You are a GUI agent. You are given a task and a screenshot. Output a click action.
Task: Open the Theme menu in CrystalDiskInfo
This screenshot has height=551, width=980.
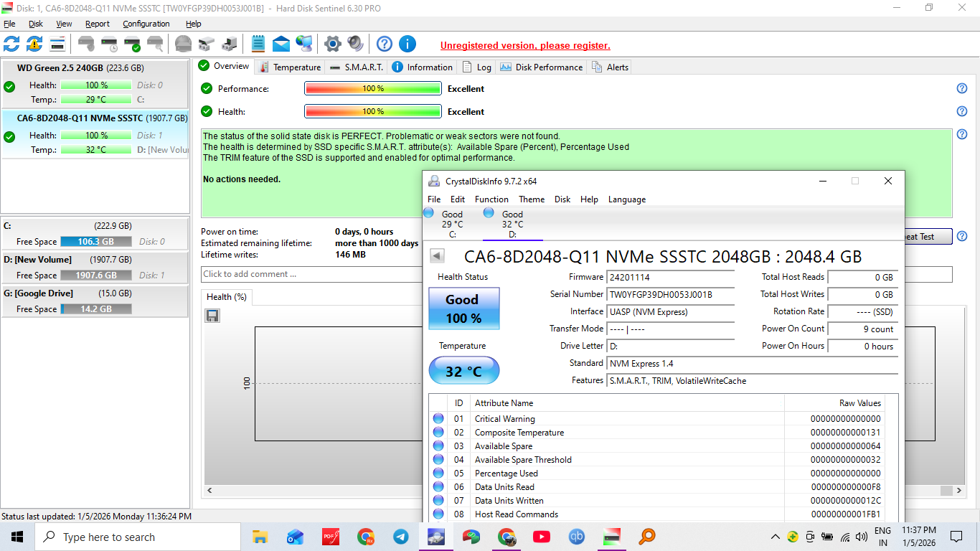(532, 199)
